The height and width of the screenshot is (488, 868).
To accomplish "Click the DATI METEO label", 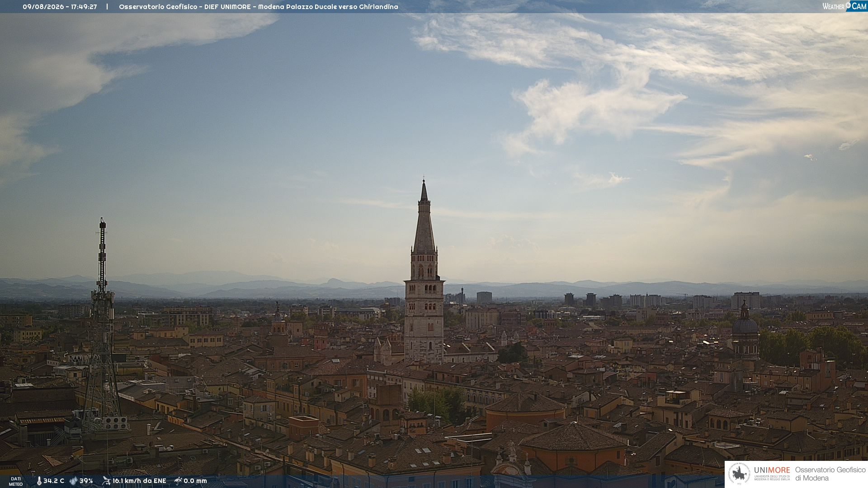I will click(16, 482).
